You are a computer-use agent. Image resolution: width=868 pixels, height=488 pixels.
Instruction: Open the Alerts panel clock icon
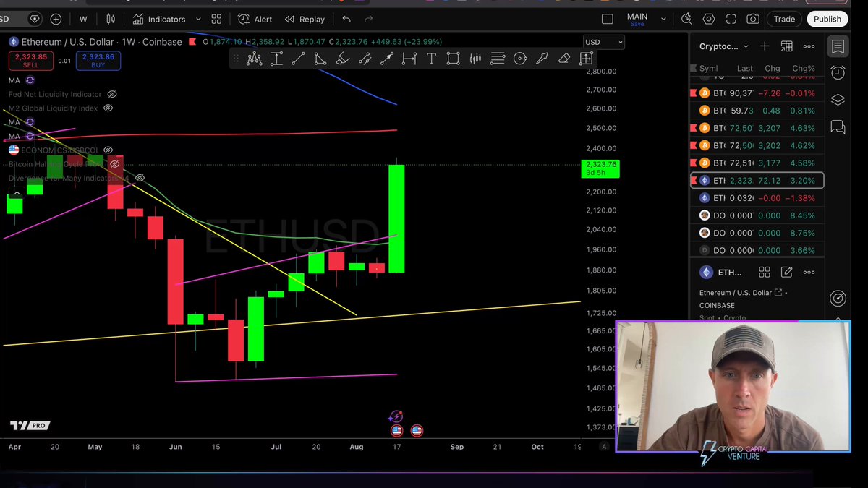click(838, 73)
